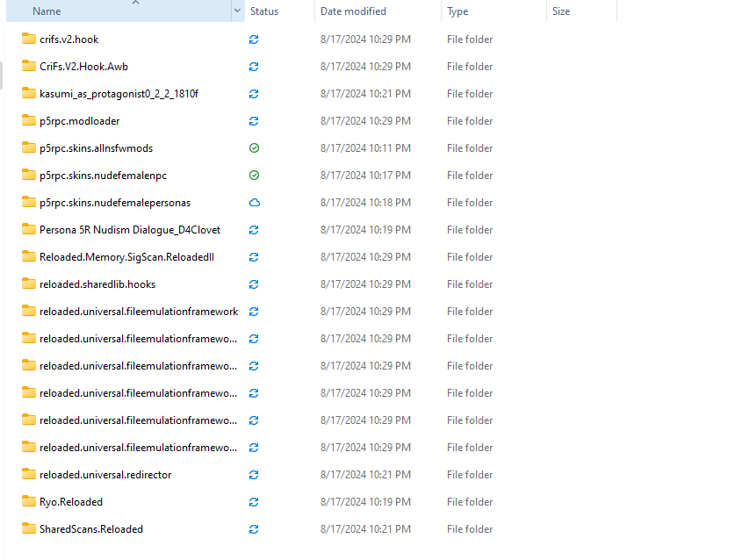This screenshot has height=560, width=749.
Task: Click the date modified of SharedScans.Reloaded
Action: 365,529
